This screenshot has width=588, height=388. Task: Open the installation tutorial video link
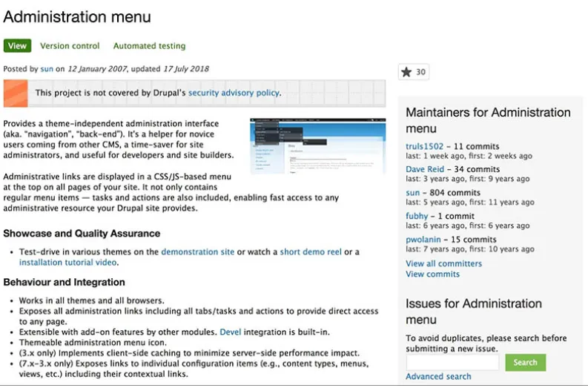tap(68, 263)
